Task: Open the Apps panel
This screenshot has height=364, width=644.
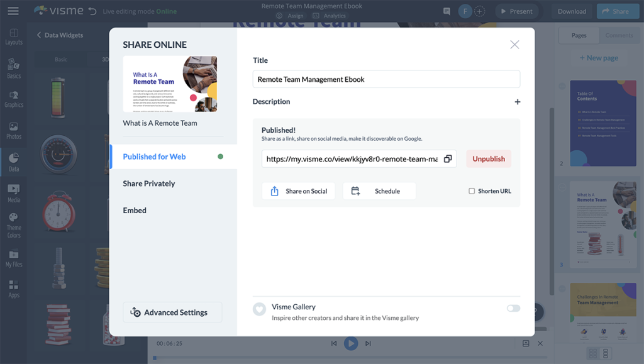Action: point(13,289)
